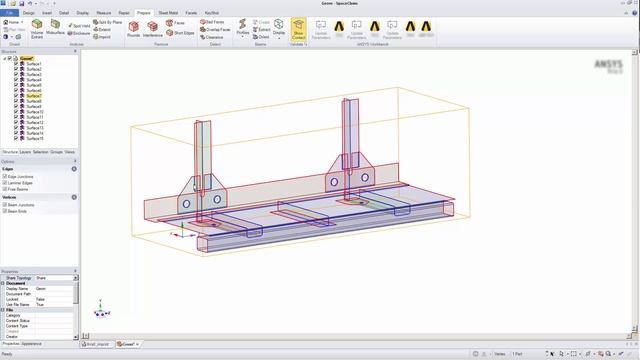Collapse the File properties group
The width and height of the screenshot is (640, 360).
[x=3, y=310]
